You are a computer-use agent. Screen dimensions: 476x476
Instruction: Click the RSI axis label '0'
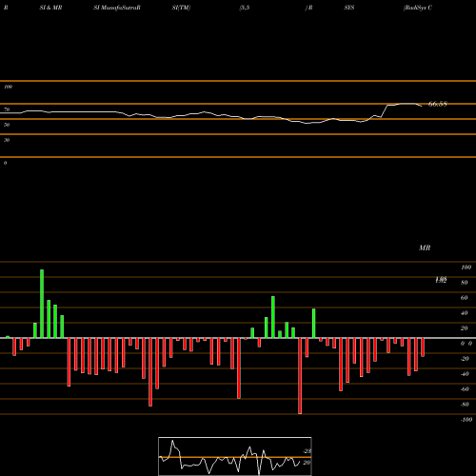[5, 163]
